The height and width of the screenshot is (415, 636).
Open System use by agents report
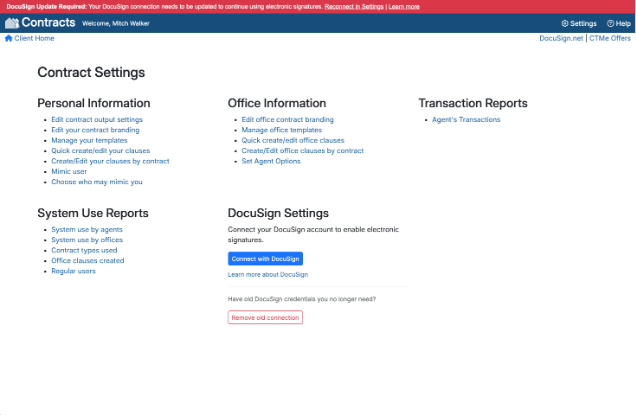click(87, 229)
